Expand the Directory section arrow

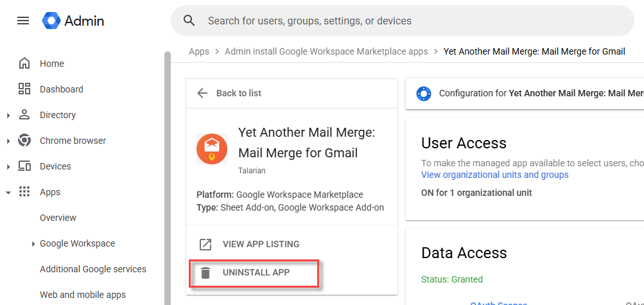[x=8, y=116]
